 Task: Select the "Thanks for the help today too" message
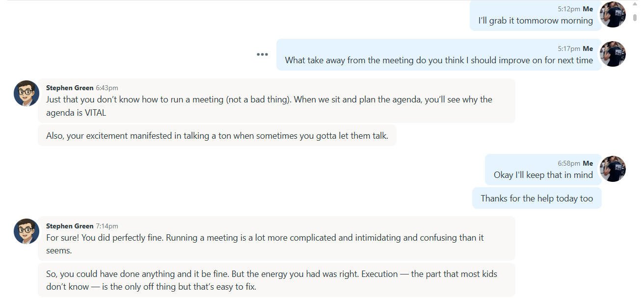[x=537, y=199]
